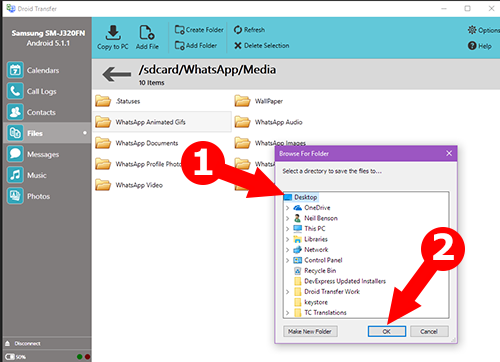This screenshot has width=500, height=362.
Task: Open the Options settings
Action: point(483,30)
